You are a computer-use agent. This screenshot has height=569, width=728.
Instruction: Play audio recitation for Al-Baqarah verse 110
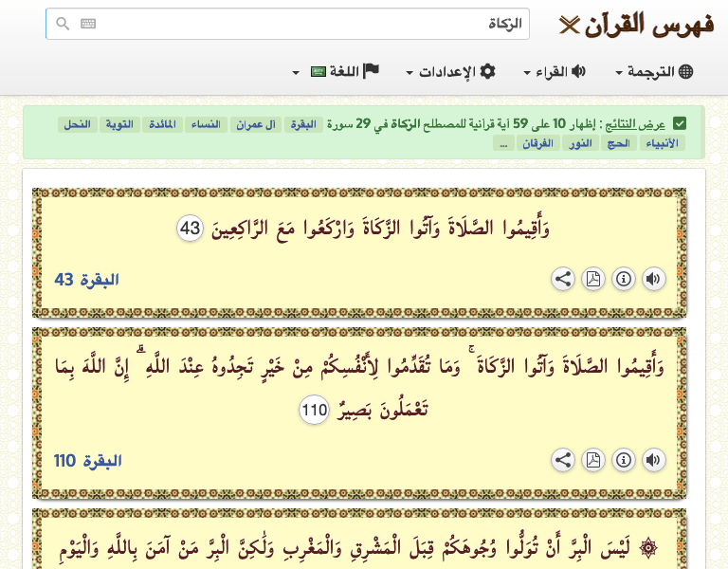(x=653, y=460)
